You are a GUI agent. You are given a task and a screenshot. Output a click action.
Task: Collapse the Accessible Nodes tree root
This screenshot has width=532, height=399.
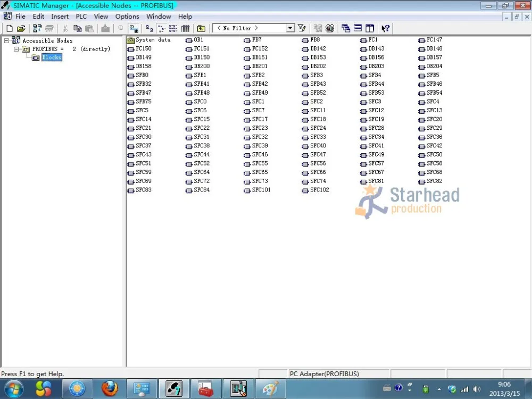point(6,41)
